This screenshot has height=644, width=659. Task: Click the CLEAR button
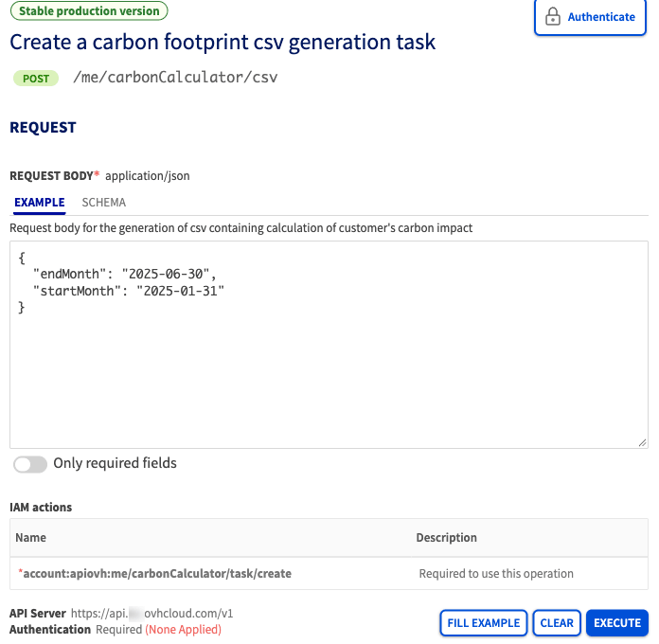click(x=557, y=622)
